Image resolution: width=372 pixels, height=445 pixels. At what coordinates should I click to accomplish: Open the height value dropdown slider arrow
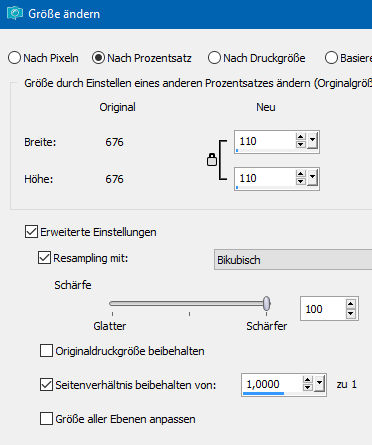(312, 178)
